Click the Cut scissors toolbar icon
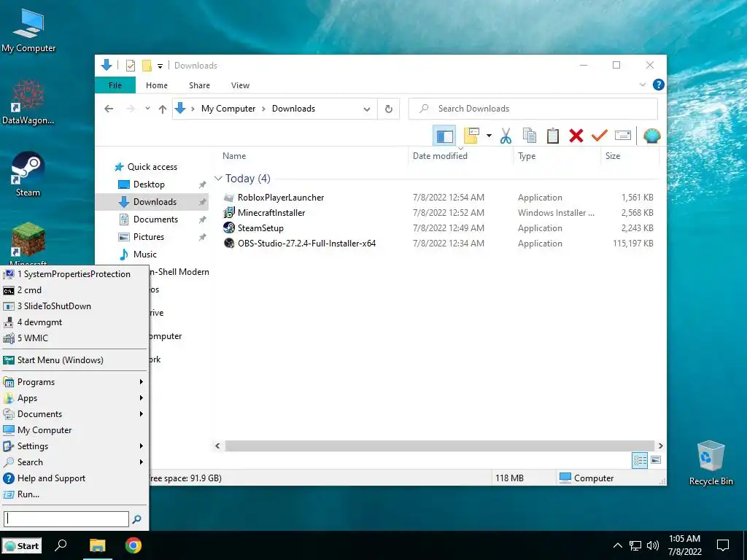 506,136
